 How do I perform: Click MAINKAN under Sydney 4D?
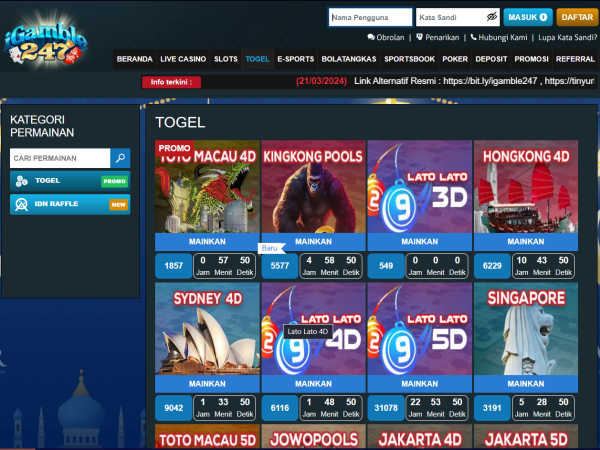click(207, 384)
